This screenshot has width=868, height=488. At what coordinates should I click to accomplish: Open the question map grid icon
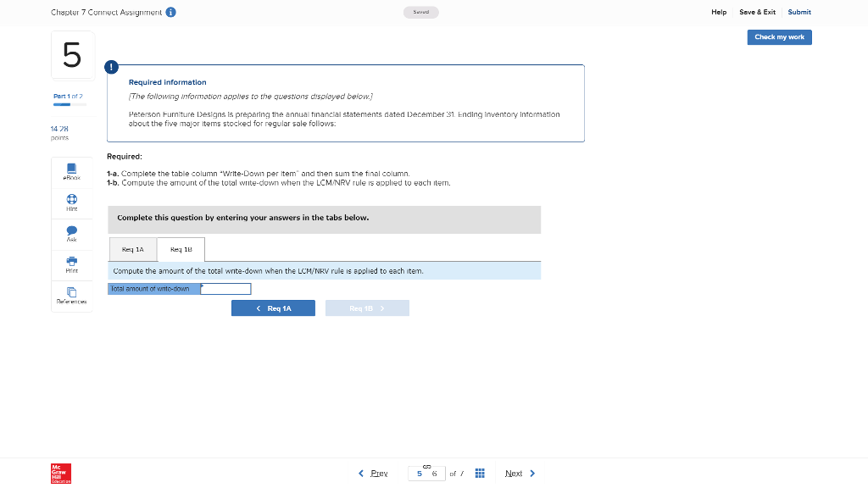(480, 473)
